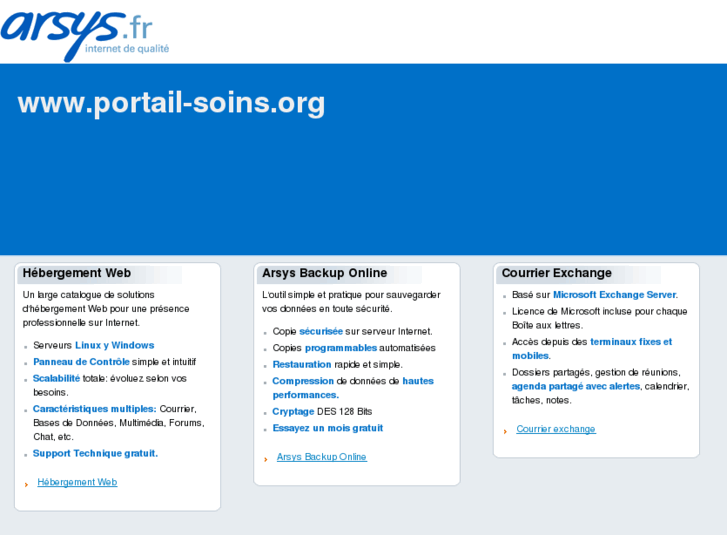Click the orange arrow beside Arsys Backup Online link
Screen dimensions: 727x545
click(266, 460)
